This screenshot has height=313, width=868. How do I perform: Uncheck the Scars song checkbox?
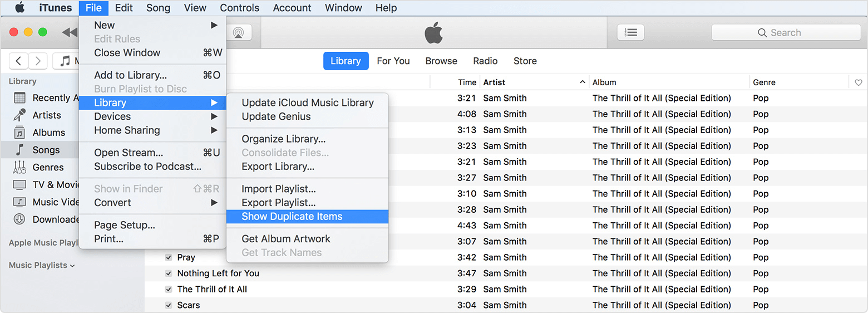tap(168, 305)
